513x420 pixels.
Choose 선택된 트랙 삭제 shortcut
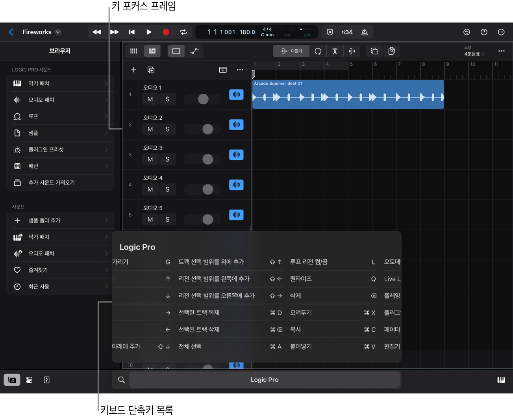point(230,329)
